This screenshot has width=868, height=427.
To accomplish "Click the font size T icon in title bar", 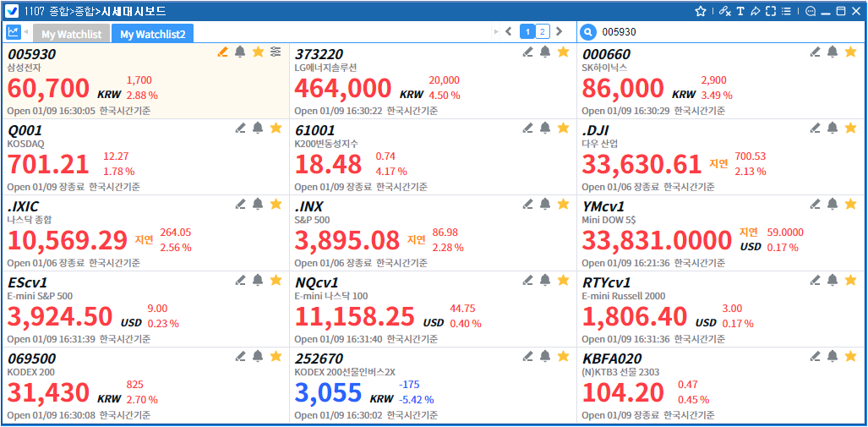I will [740, 11].
